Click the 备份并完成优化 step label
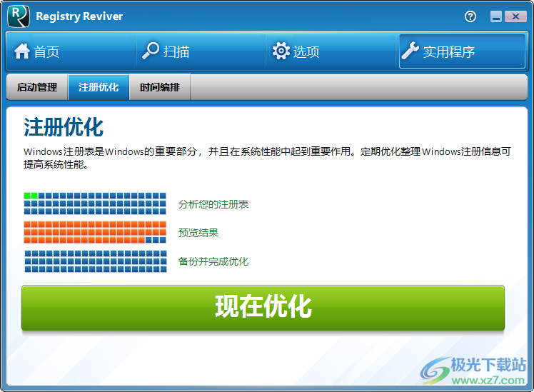Viewport: 534px width, 392px height. tap(213, 261)
